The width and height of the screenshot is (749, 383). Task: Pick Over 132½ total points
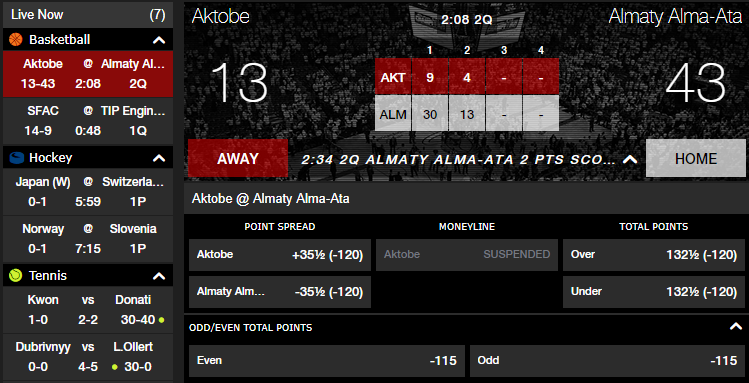[654, 255]
